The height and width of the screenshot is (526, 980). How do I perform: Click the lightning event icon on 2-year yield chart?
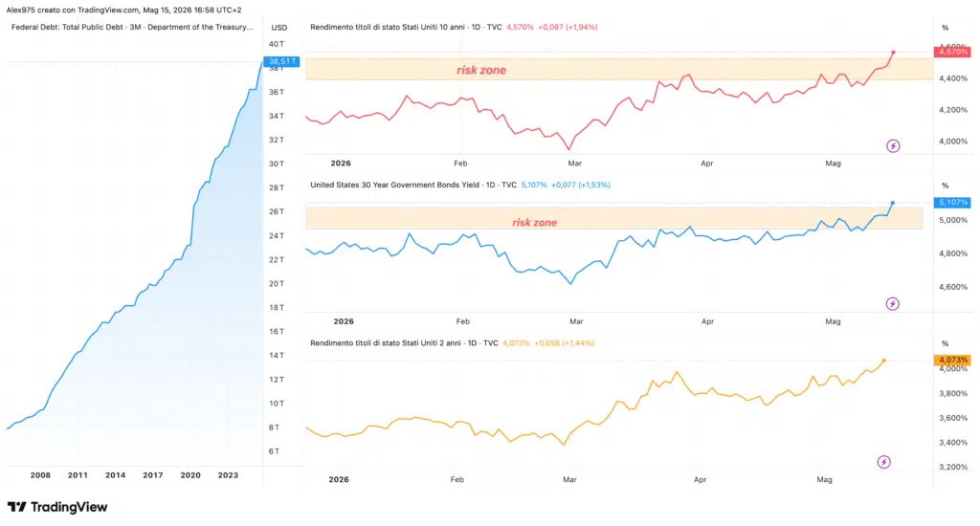(x=883, y=462)
